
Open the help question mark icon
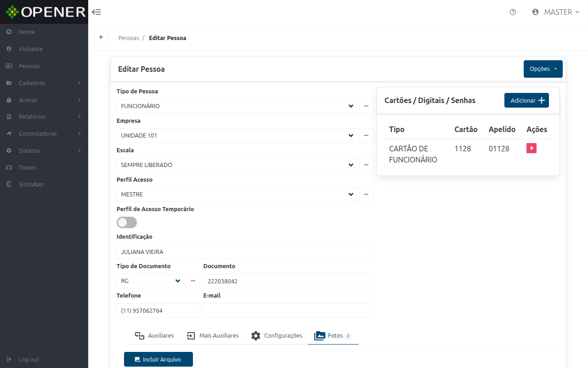(513, 12)
